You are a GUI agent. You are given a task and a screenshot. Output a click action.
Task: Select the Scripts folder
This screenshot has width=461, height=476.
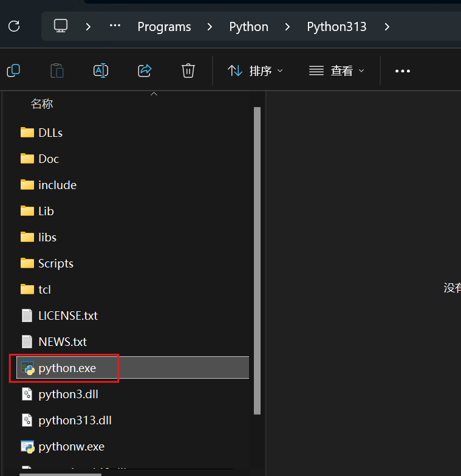(x=56, y=263)
